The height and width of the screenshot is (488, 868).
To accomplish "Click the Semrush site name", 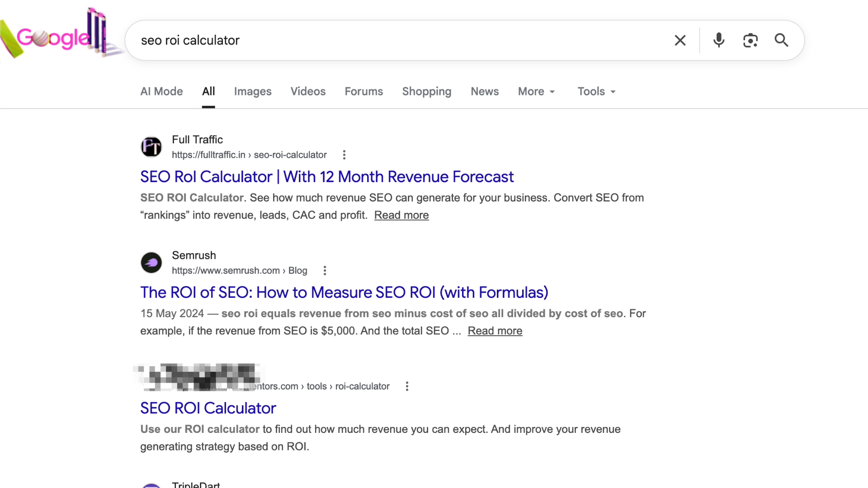I will click(194, 255).
